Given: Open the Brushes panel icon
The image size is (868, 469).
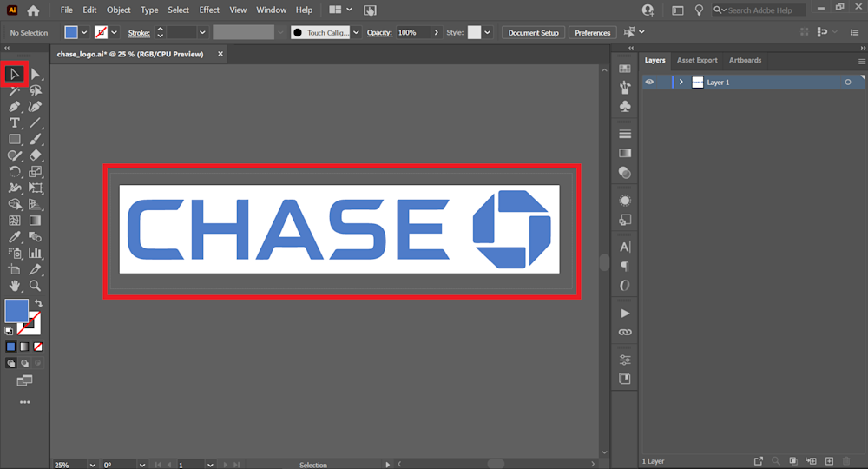Looking at the screenshot, I should pos(625,87).
